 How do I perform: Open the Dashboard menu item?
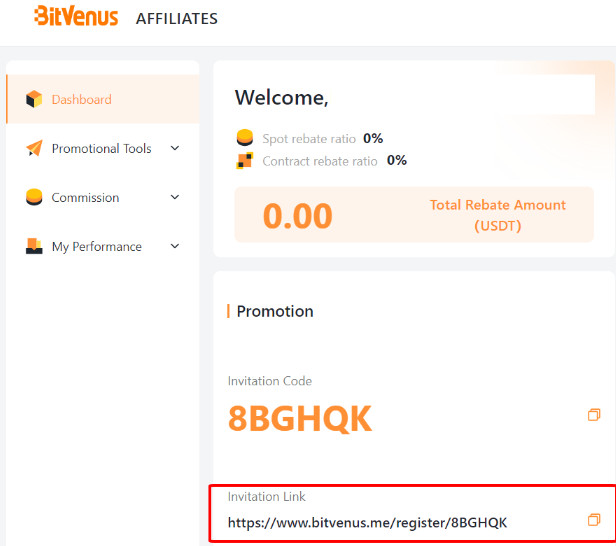click(x=82, y=99)
